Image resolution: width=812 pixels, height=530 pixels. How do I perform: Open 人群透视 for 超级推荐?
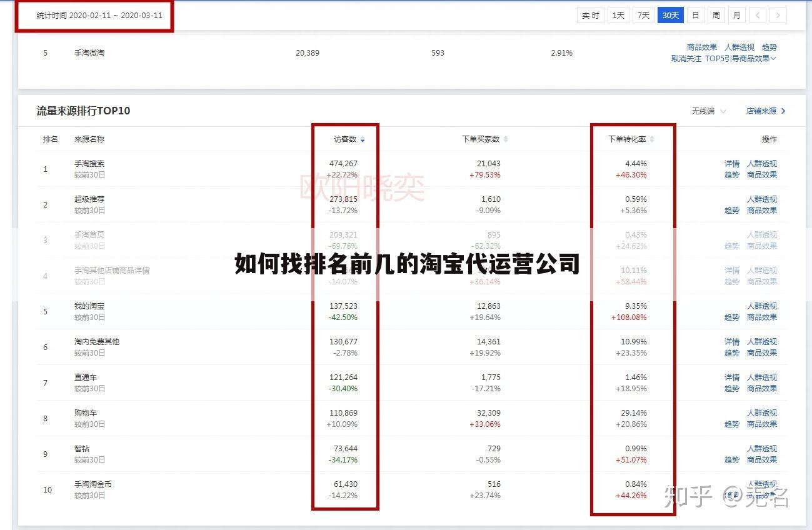coord(762,199)
